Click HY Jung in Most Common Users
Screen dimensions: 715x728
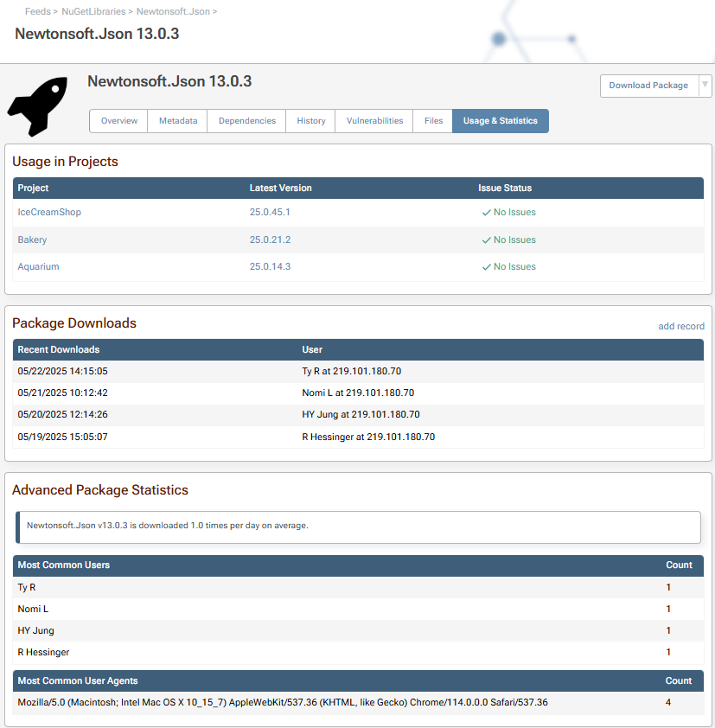(35, 630)
